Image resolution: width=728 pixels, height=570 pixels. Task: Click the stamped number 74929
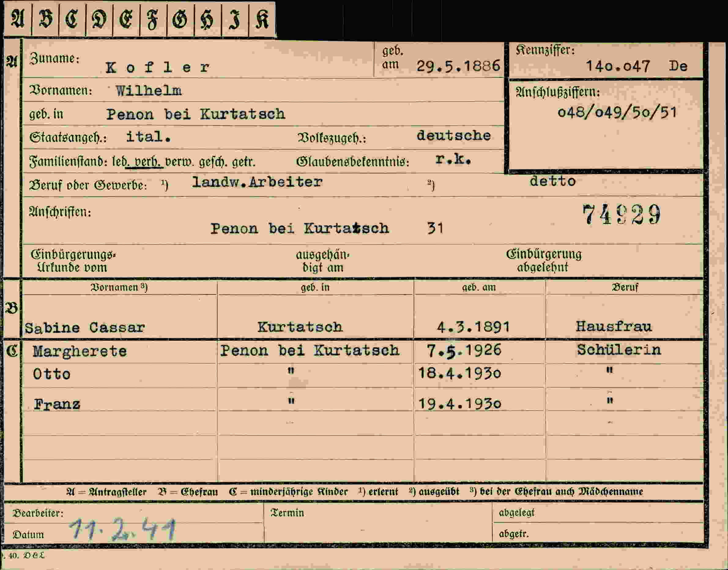coord(621,215)
